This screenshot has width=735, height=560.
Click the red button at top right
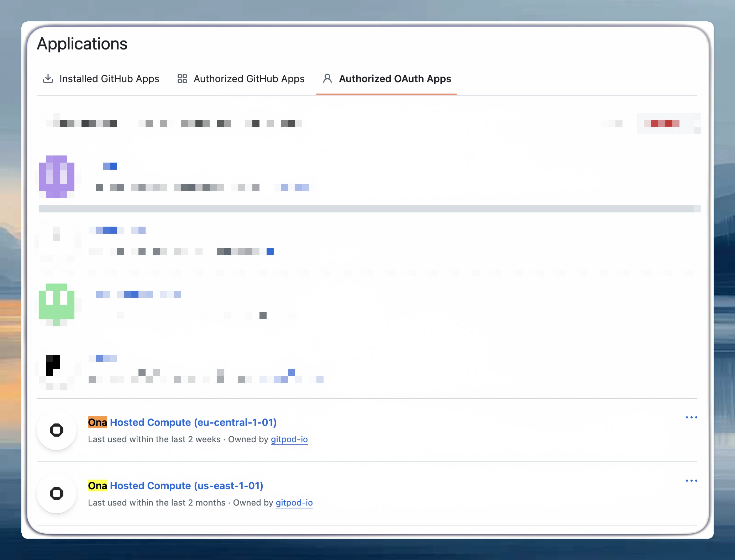click(x=668, y=123)
